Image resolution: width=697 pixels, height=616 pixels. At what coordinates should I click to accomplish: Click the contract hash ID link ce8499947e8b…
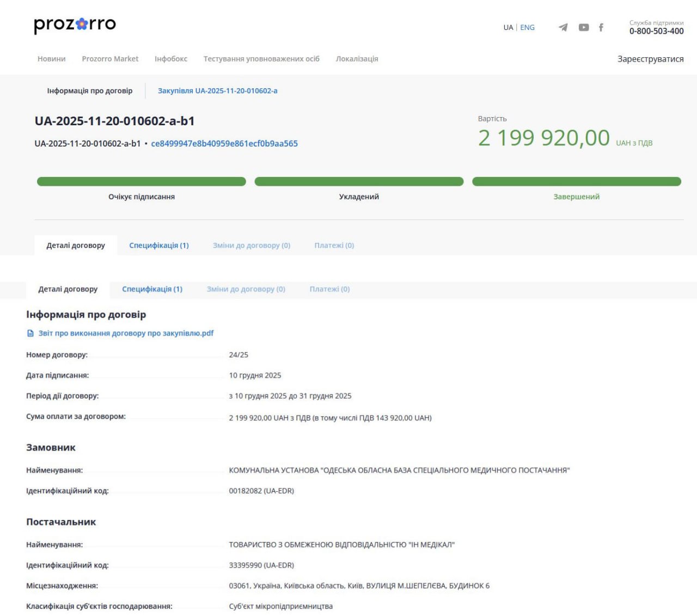[x=224, y=144]
